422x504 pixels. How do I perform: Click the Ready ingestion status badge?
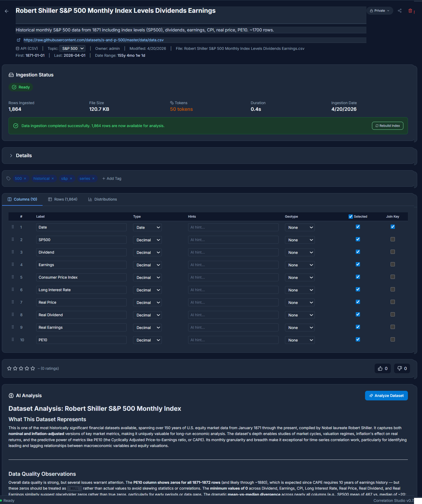point(21,87)
